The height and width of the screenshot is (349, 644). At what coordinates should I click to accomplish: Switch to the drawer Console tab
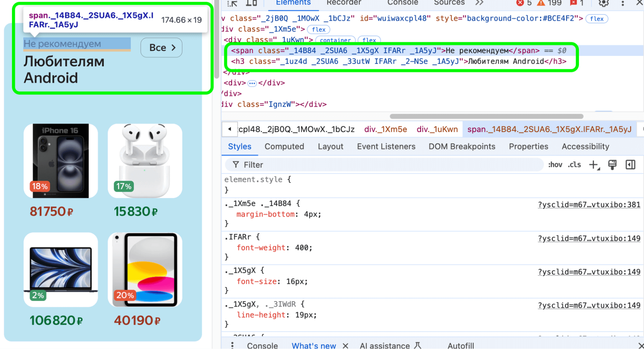(262, 345)
